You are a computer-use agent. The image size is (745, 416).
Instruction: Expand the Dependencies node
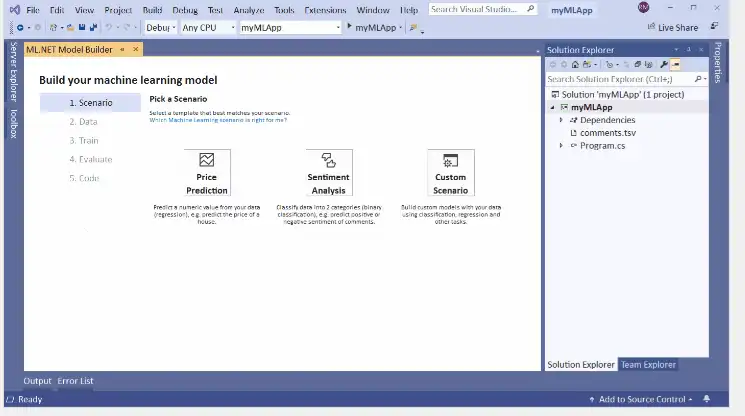point(561,120)
